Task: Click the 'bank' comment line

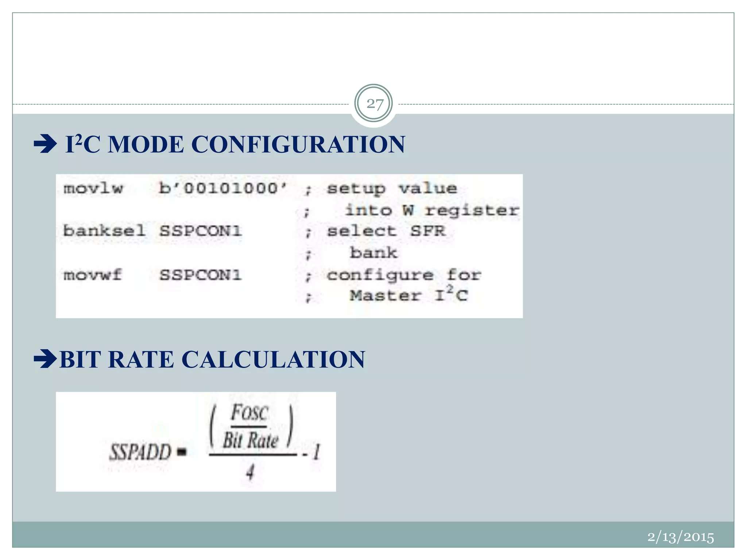Action: [x=373, y=252]
